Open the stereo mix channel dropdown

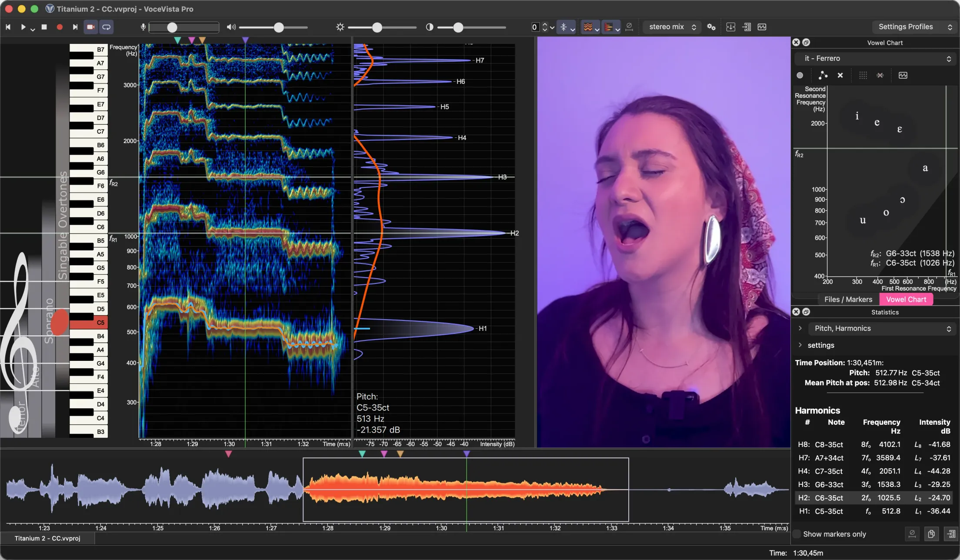(x=672, y=27)
